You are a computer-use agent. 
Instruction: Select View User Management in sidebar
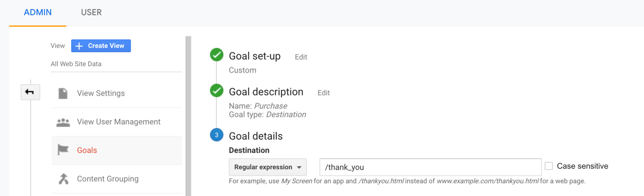[118, 122]
